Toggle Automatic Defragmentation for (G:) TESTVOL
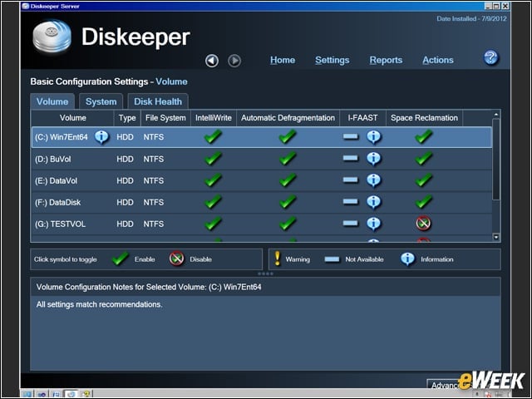The image size is (532, 399). pos(288,224)
